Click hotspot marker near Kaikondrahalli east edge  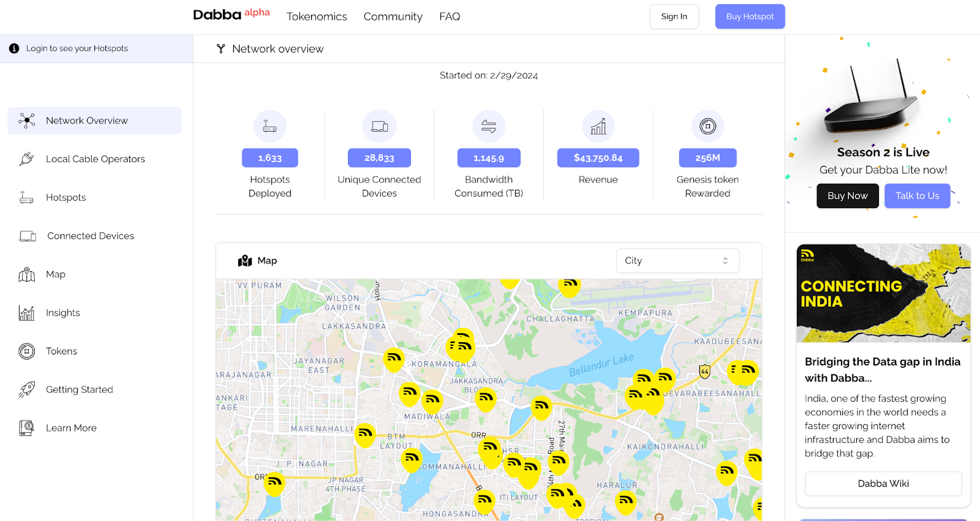click(x=726, y=472)
